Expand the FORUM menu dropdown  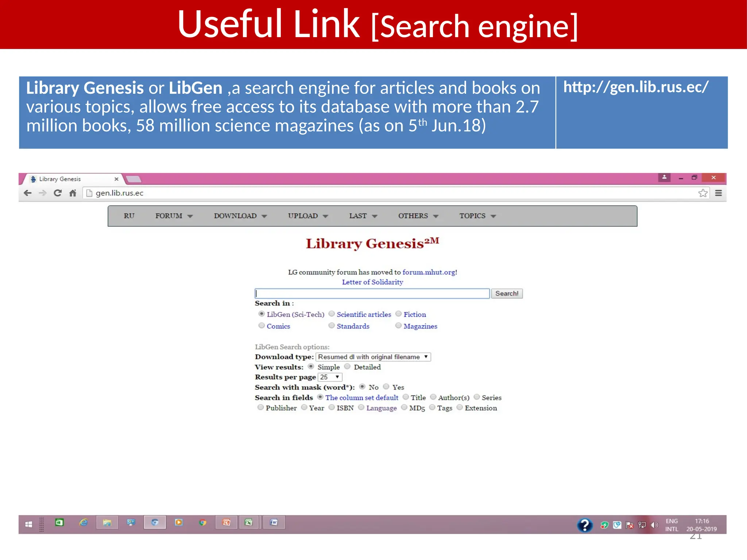(174, 216)
